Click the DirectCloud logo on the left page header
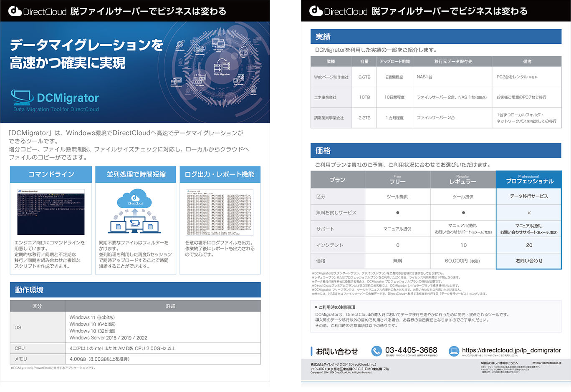 point(38,11)
